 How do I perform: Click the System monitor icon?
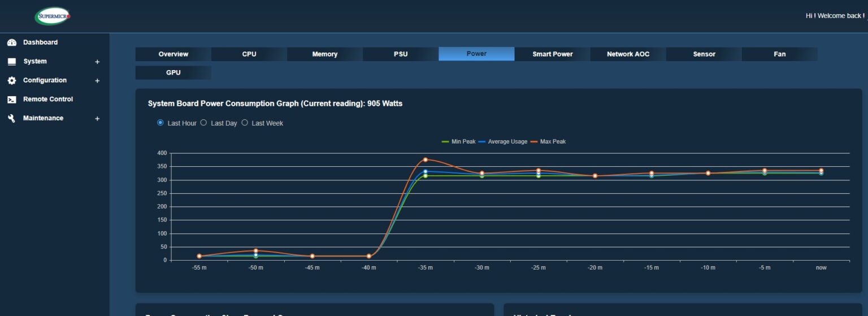[x=12, y=62]
